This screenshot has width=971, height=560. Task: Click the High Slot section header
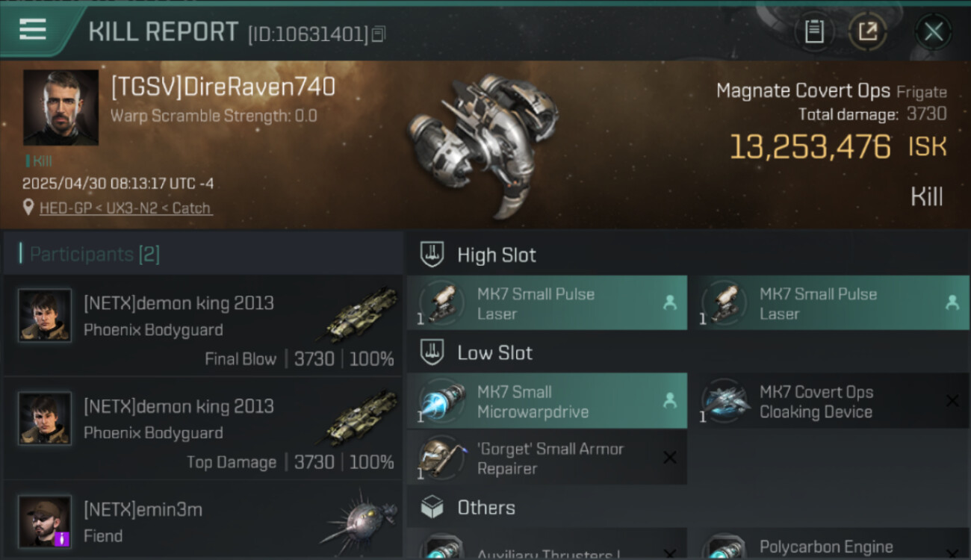(x=497, y=255)
